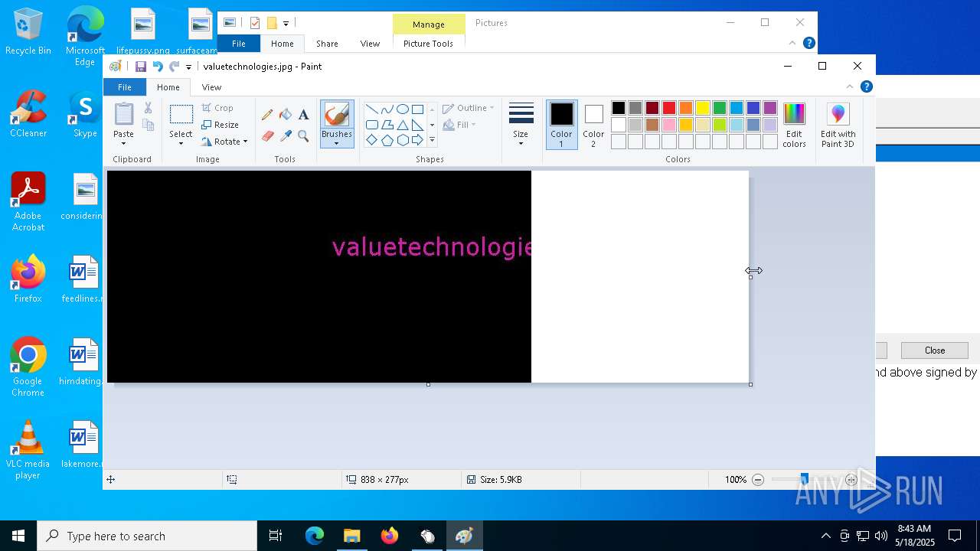980x551 pixels.
Task: Click the Copy icon in Clipboard group
Action: pos(148,125)
